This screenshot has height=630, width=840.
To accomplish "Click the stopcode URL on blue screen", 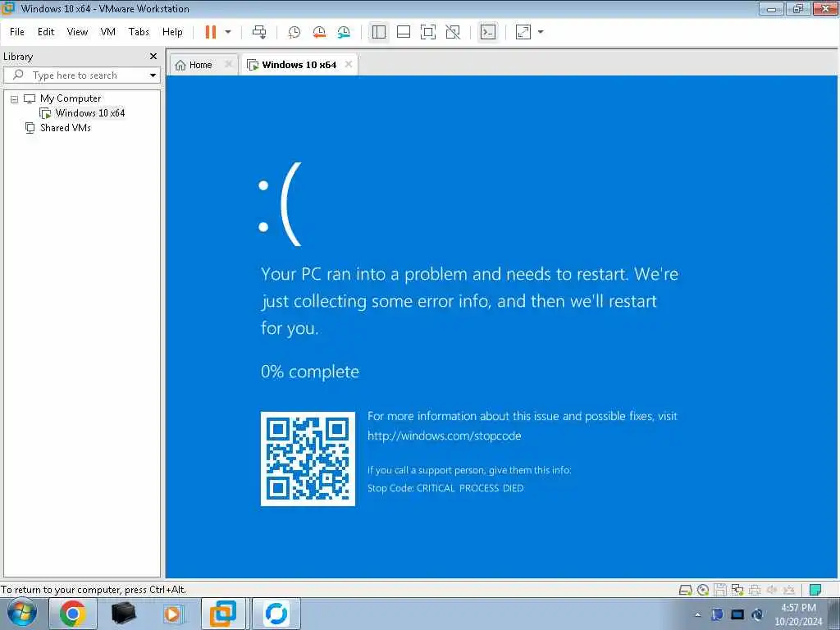I will click(x=444, y=436).
